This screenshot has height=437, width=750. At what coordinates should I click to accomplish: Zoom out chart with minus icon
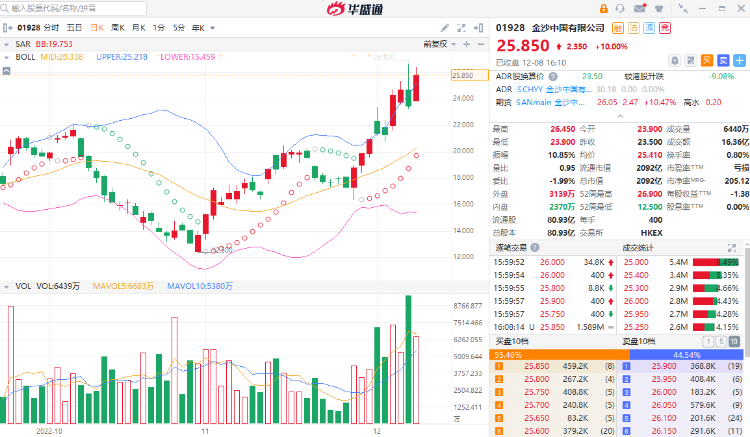pos(481,44)
